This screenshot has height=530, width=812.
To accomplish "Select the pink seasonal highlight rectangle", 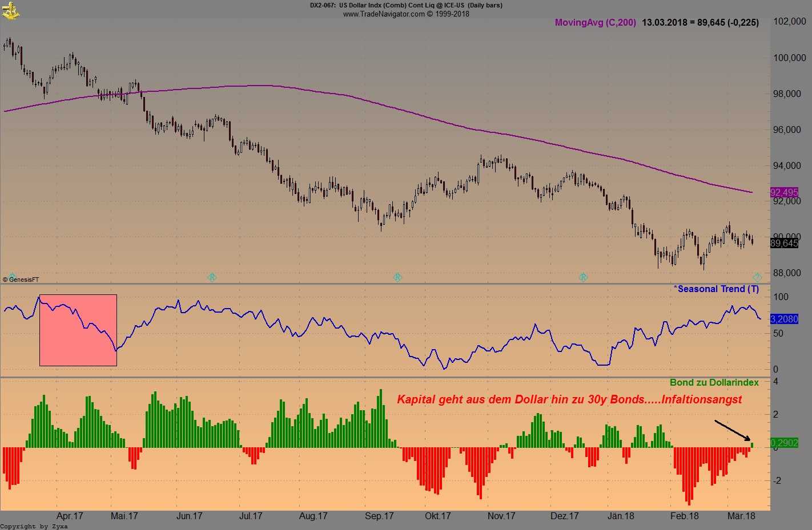I will coord(78,330).
